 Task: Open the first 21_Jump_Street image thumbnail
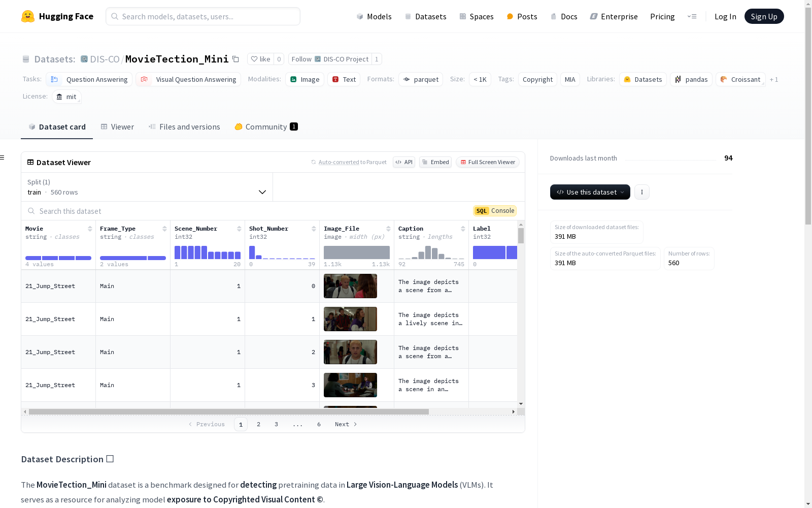(350, 286)
